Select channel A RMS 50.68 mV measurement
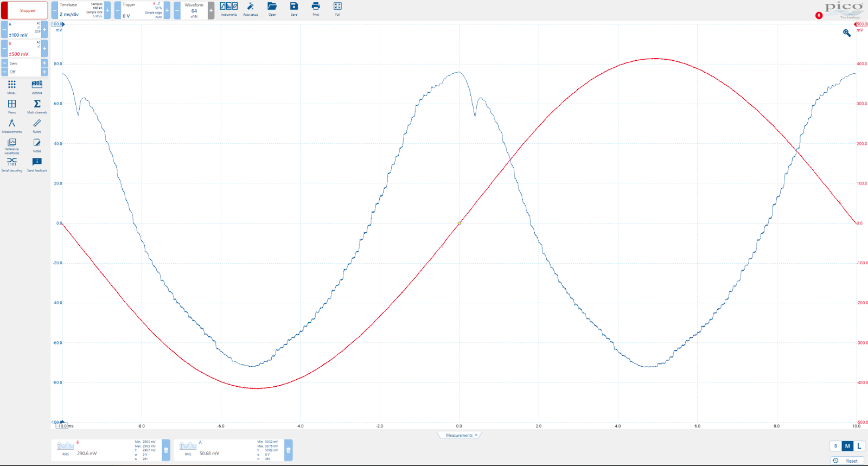The width and height of the screenshot is (868, 466). tap(229, 450)
